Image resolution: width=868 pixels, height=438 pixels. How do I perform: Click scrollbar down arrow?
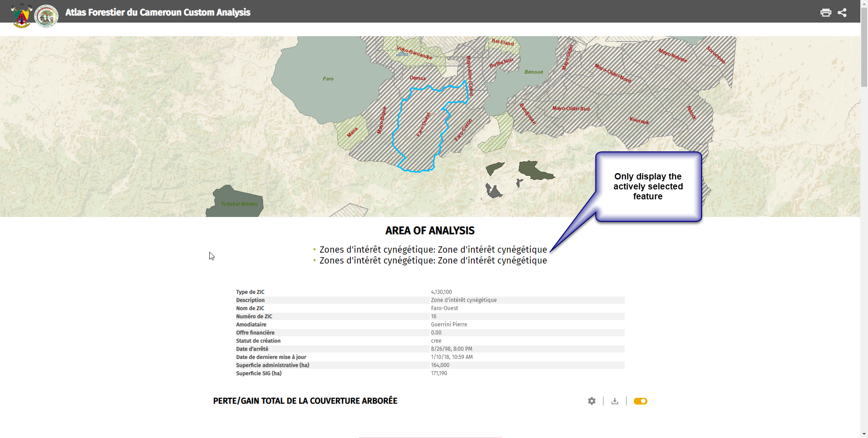[x=864, y=433]
